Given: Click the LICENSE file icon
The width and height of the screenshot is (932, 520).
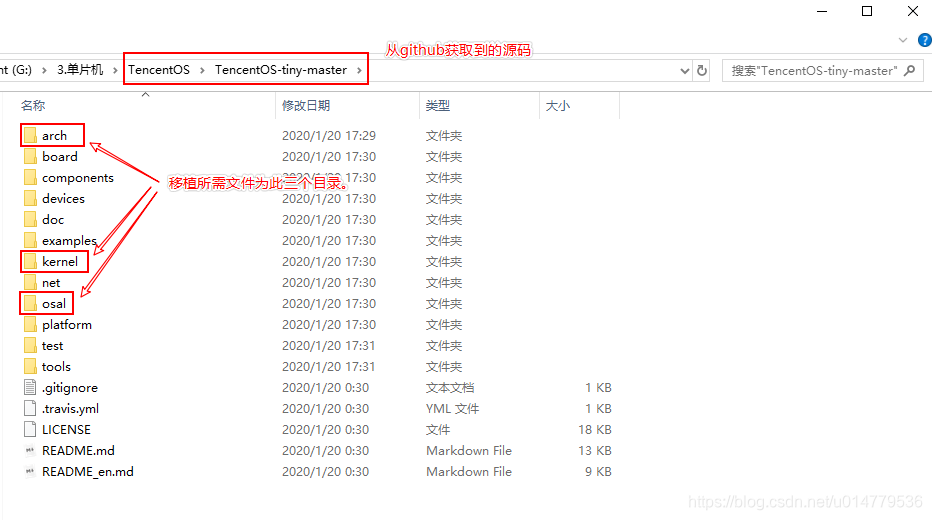Looking at the screenshot, I should pos(30,429).
